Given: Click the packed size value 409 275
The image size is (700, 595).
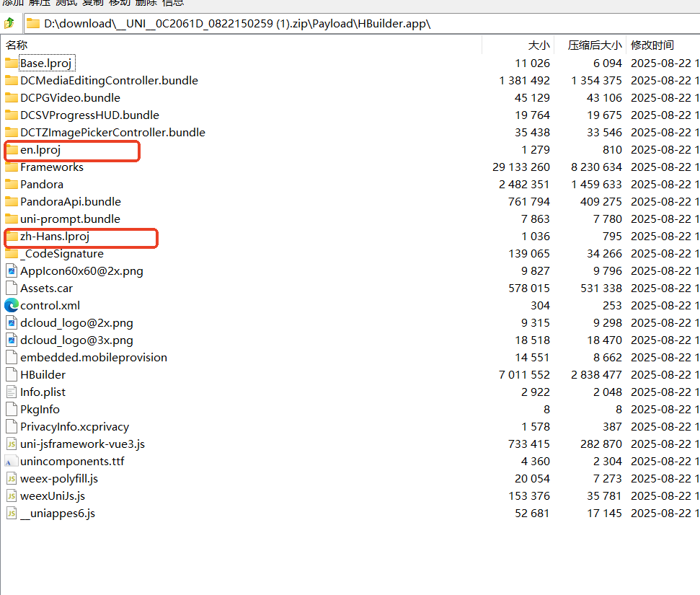Looking at the screenshot, I should [601, 202].
